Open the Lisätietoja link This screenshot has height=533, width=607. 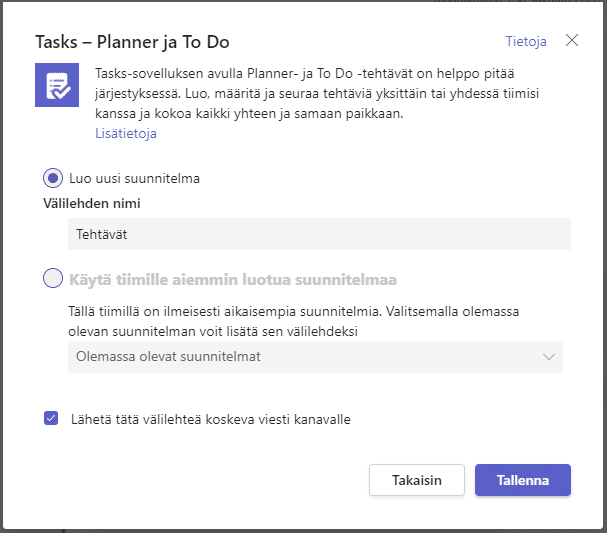point(126,133)
